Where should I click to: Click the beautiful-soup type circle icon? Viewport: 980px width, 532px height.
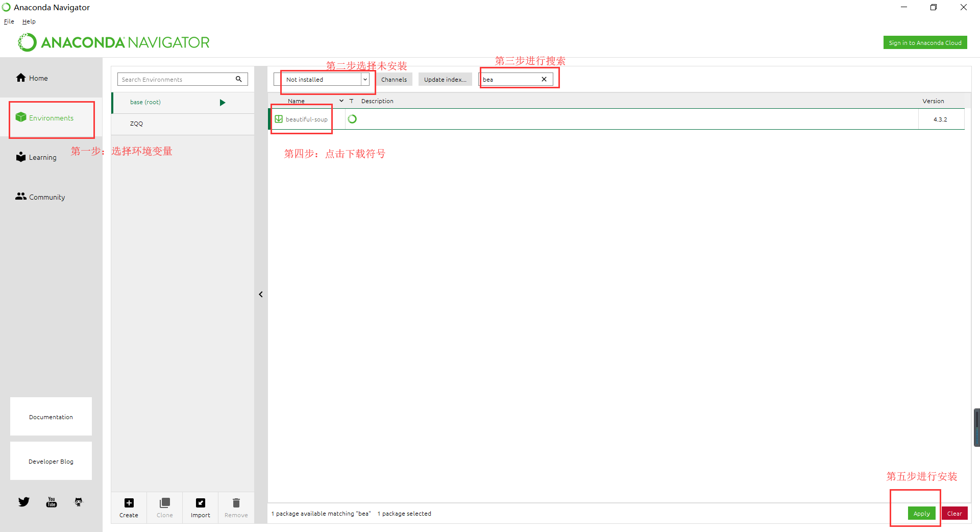(352, 119)
